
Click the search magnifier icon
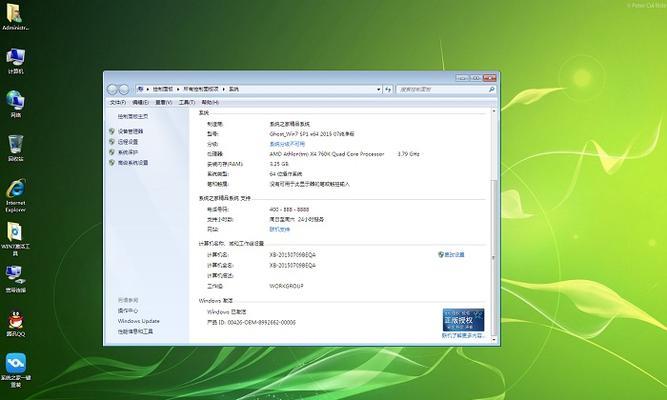[x=491, y=89]
